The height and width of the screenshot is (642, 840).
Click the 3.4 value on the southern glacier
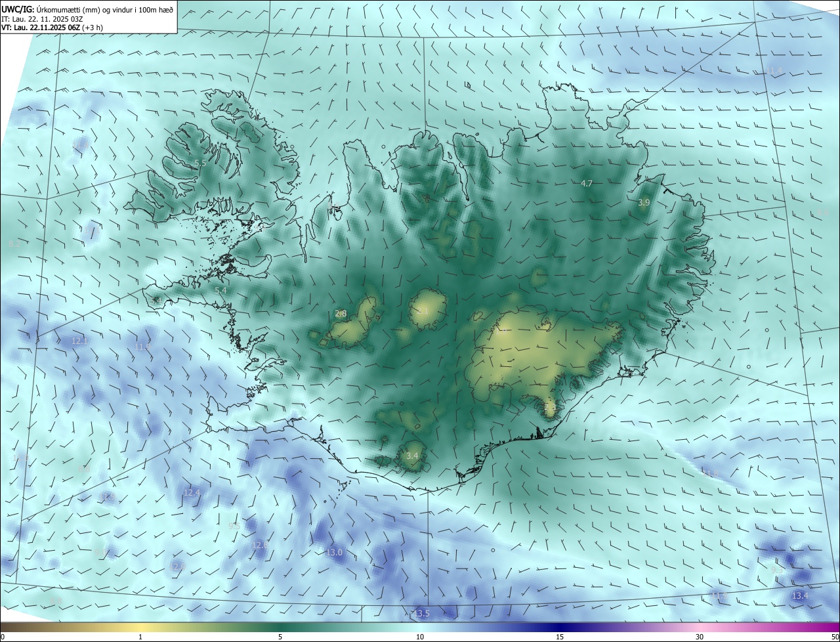point(412,455)
